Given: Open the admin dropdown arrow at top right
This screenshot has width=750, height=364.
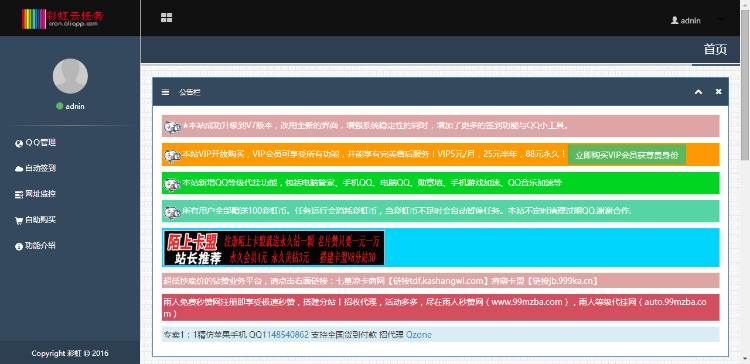Looking at the screenshot, I should (x=721, y=19).
